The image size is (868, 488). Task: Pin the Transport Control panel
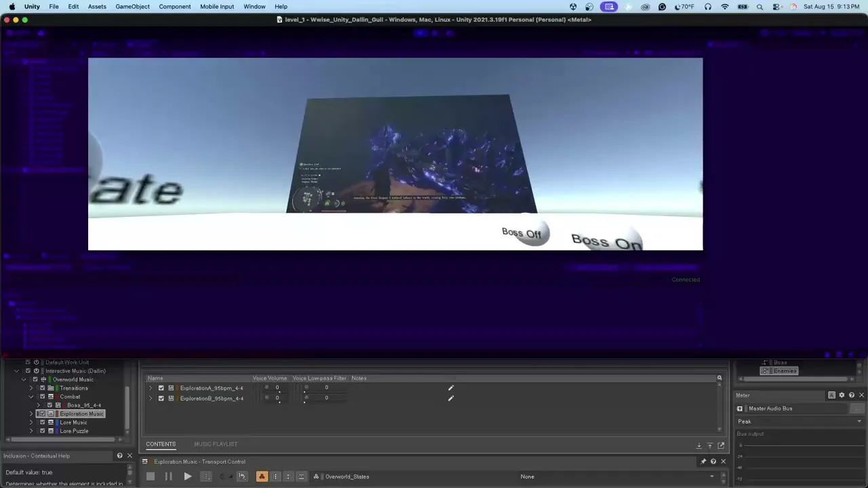click(x=703, y=462)
